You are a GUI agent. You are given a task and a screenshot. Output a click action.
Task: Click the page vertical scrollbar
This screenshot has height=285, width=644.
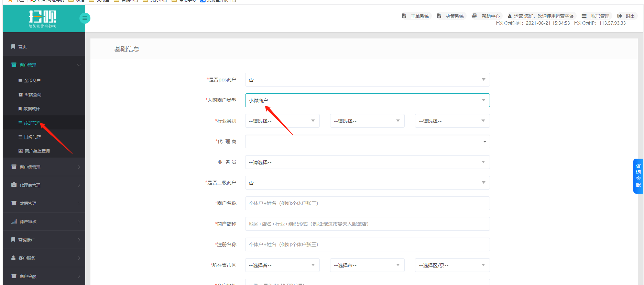[x=643, y=137]
